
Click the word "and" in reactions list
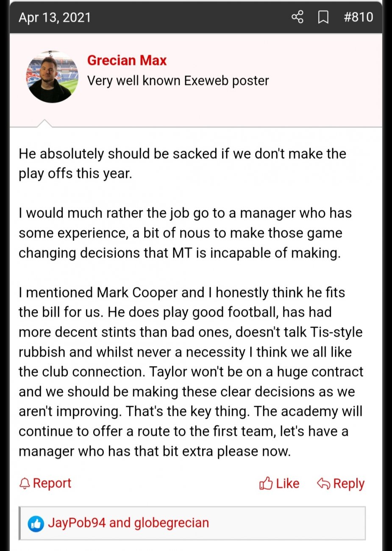click(120, 523)
